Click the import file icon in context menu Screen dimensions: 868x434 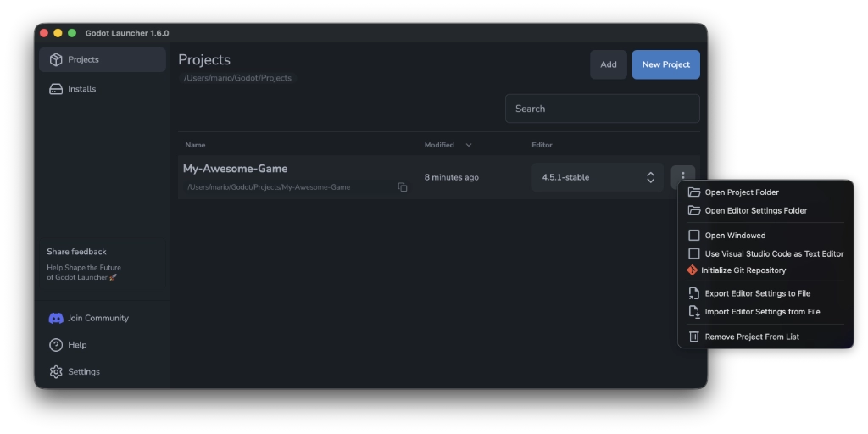click(x=693, y=312)
